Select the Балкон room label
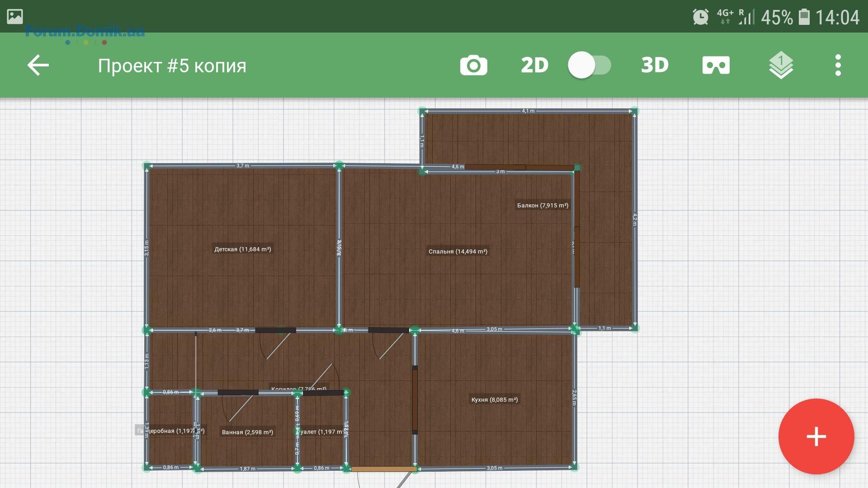The width and height of the screenshot is (868, 488). coord(542,205)
